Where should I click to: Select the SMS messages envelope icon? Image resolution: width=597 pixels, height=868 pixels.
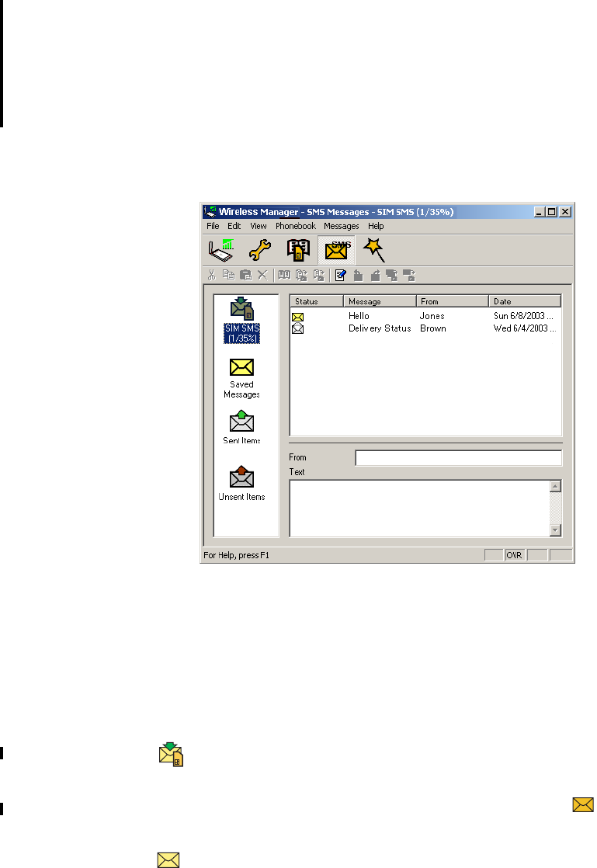336,250
